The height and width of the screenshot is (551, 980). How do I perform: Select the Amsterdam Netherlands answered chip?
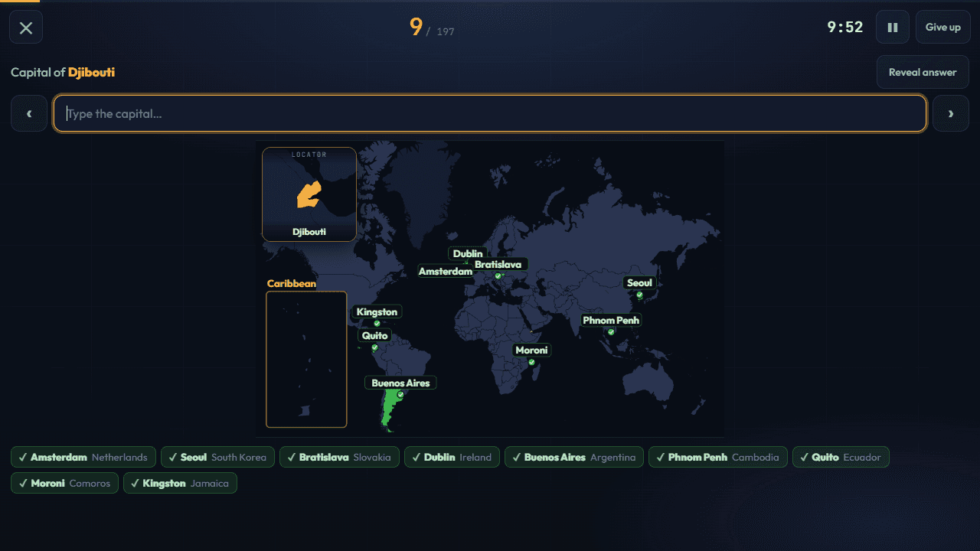coord(83,457)
